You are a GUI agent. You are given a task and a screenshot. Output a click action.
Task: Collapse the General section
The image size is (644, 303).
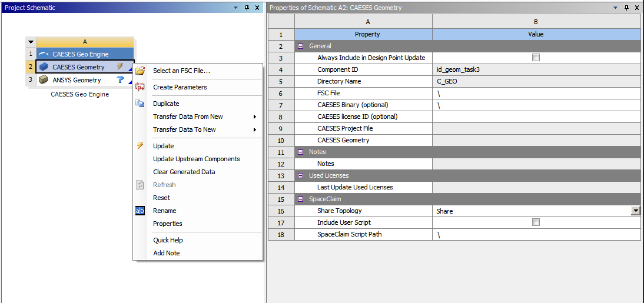(301, 46)
